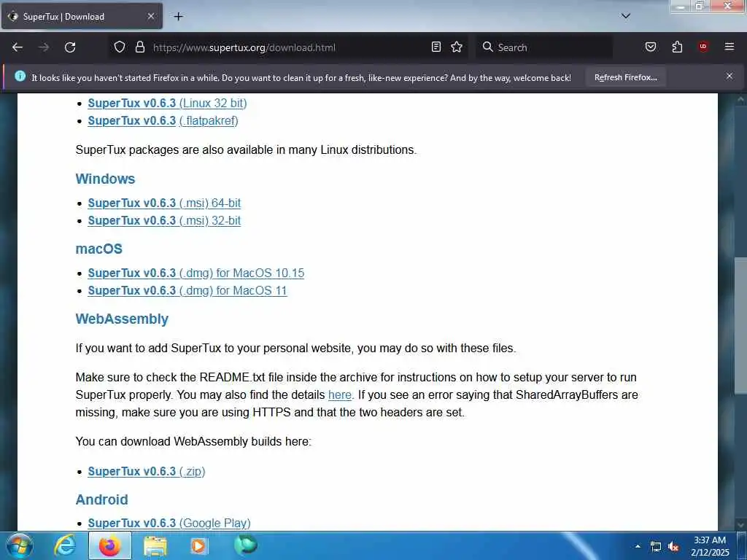This screenshot has height=560, width=747.
Task: Open the Windows Start menu orb
Action: point(19,545)
